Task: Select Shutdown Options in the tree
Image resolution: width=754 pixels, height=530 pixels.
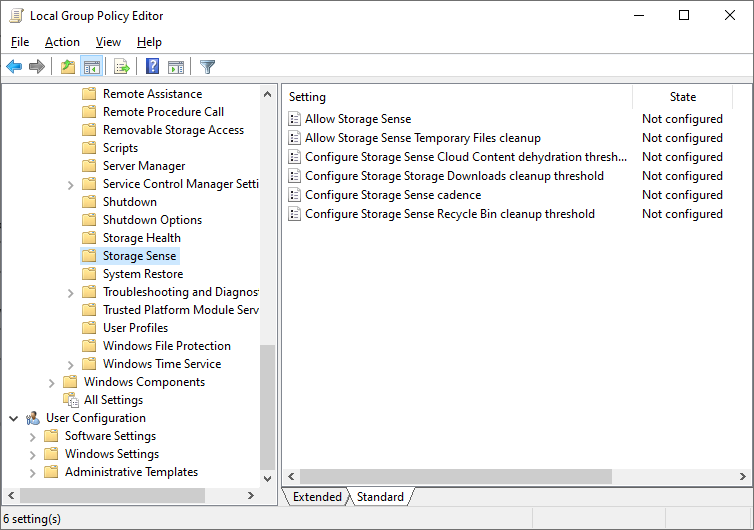Action: tap(152, 220)
